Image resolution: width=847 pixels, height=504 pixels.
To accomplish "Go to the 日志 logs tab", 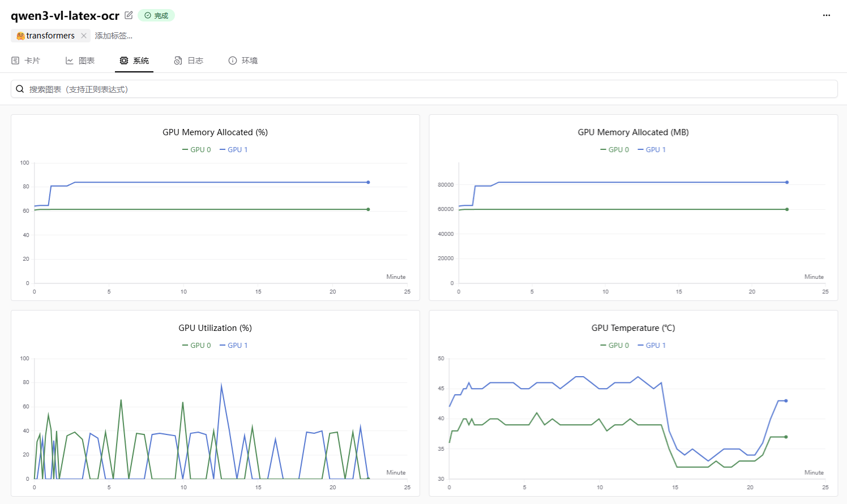I will (189, 61).
